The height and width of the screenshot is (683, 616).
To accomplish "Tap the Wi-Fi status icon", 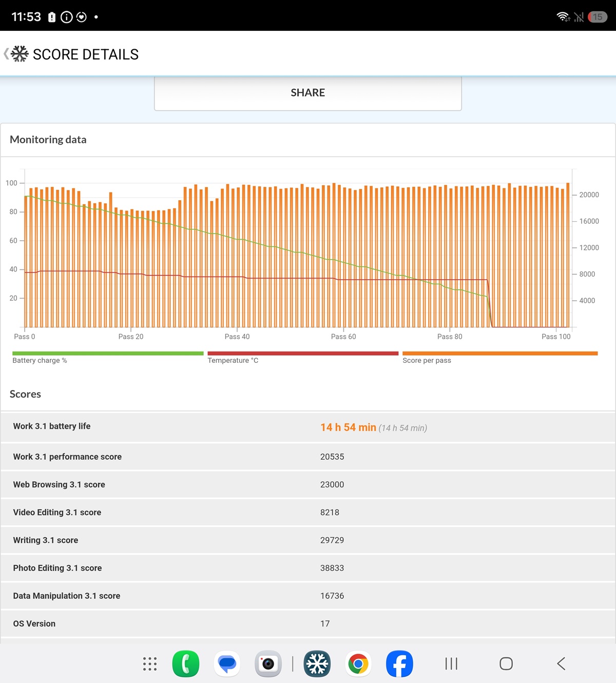I will coord(563,16).
